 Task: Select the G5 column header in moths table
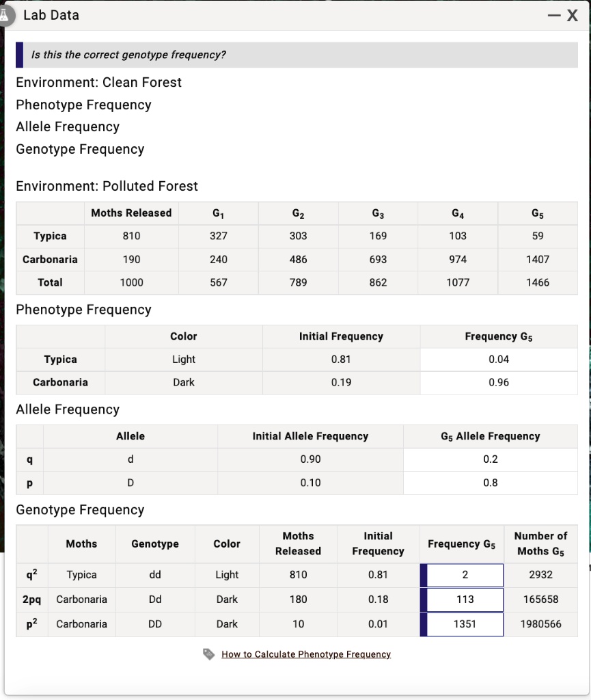(x=537, y=213)
